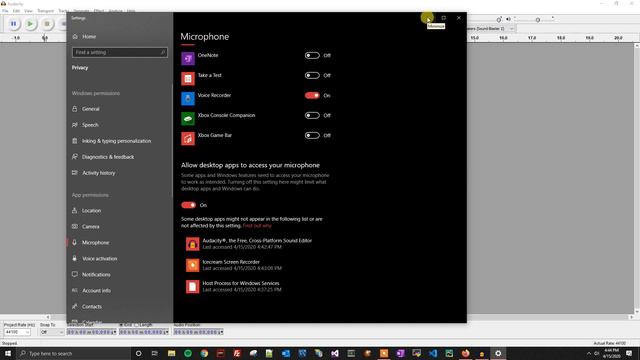The width and height of the screenshot is (640, 360).
Task: Click the search magnifier icon in Settings
Action: (x=162, y=52)
